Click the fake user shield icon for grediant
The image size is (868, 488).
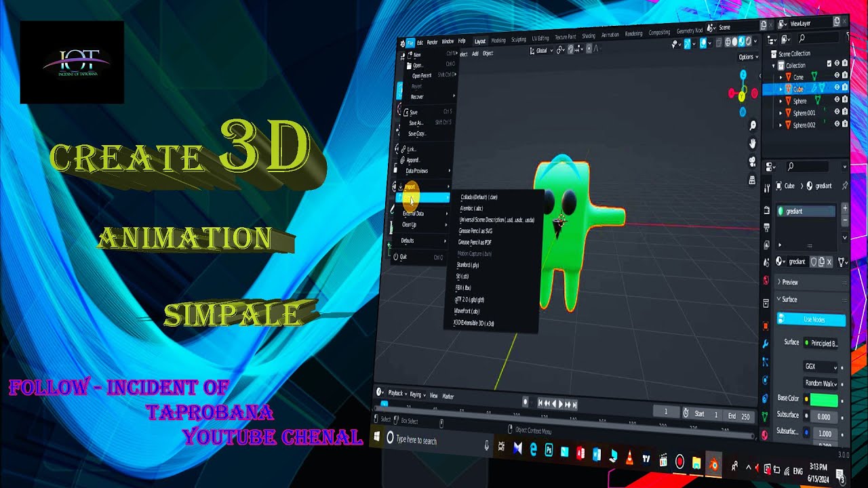[814, 262]
